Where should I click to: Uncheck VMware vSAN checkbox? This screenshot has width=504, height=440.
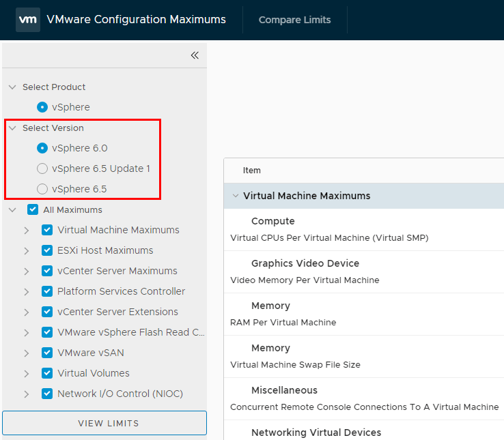(x=47, y=353)
